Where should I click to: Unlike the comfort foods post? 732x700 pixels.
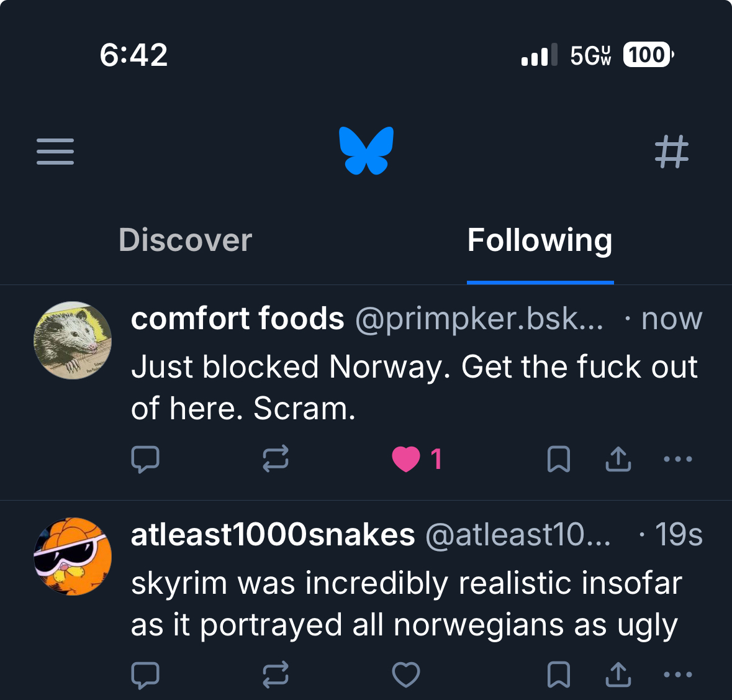point(407,460)
